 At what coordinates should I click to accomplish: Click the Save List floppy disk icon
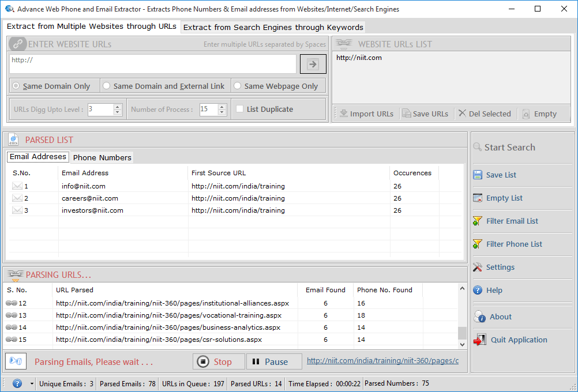[478, 175]
